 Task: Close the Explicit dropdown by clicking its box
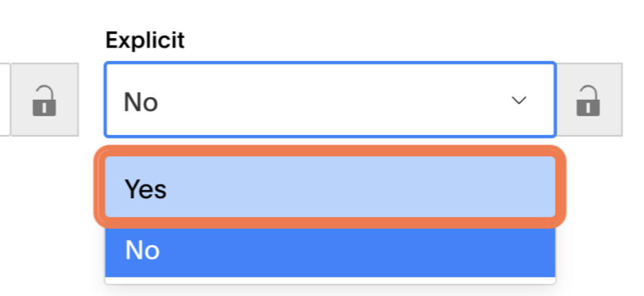pos(330,100)
